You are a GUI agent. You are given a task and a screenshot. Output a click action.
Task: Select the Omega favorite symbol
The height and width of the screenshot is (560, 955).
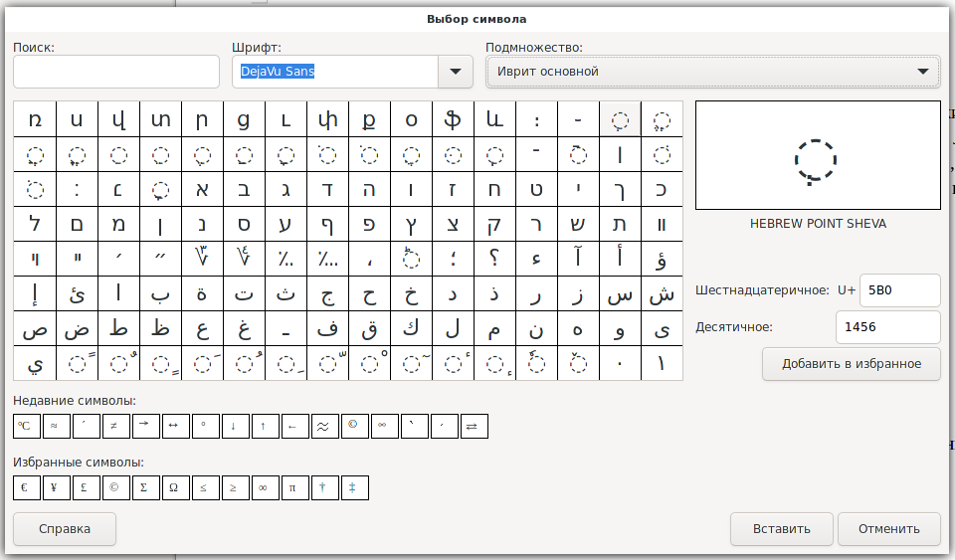tap(176, 487)
